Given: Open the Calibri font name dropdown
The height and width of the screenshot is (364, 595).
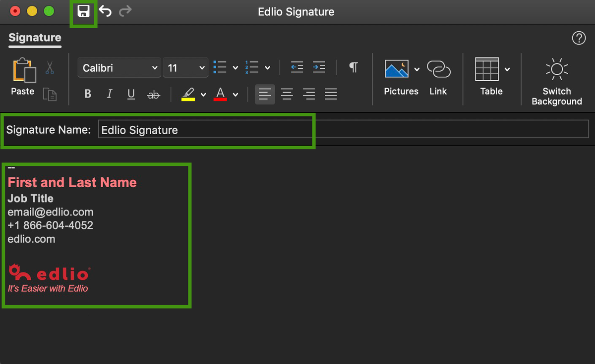Looking at the screenshot, I should click(119, 68).
